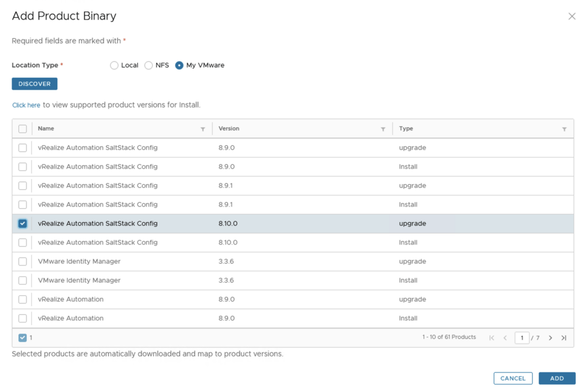Click the Name column header

(x=46, y=129)
